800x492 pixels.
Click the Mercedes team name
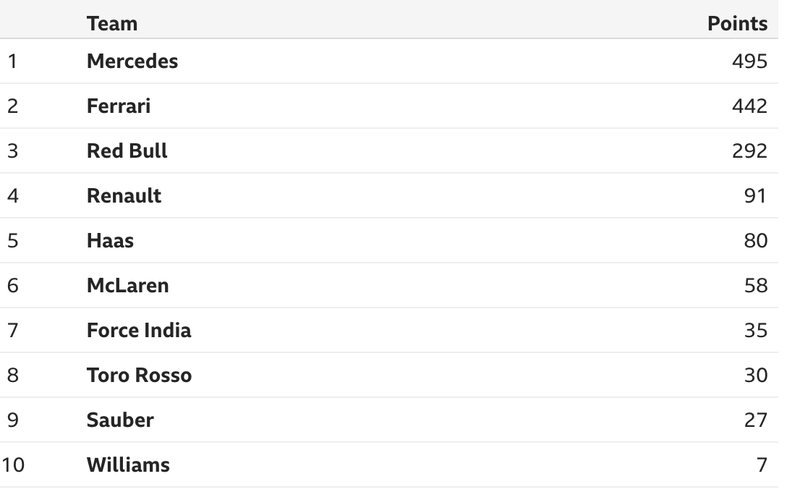pyautogui.click(x=132, y=61)
